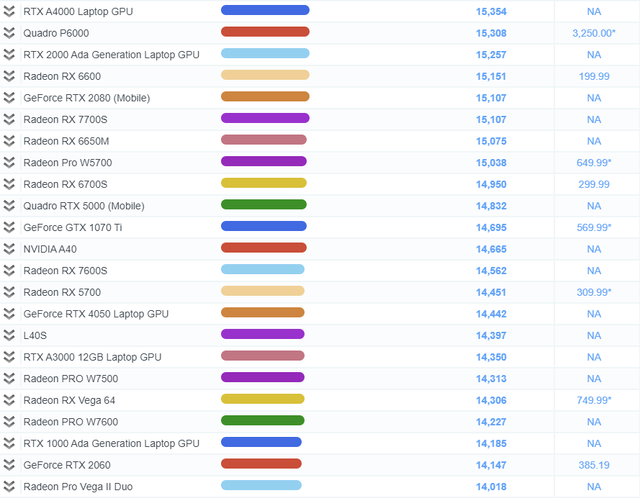
Task: Click chevron icon beside L40S
Action: [9, 335]
